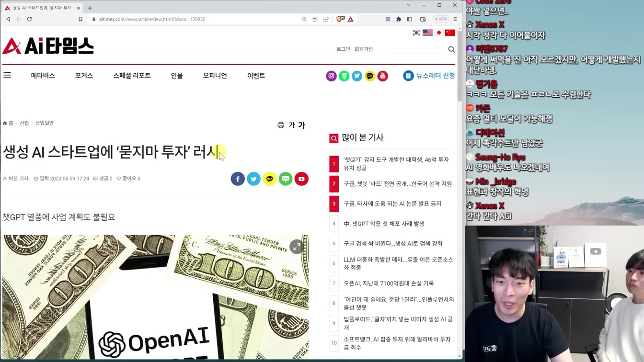This screenshot has width=644, height=362.
Task: Click the site search magnifier icon
Action: (x=451, y=49)
